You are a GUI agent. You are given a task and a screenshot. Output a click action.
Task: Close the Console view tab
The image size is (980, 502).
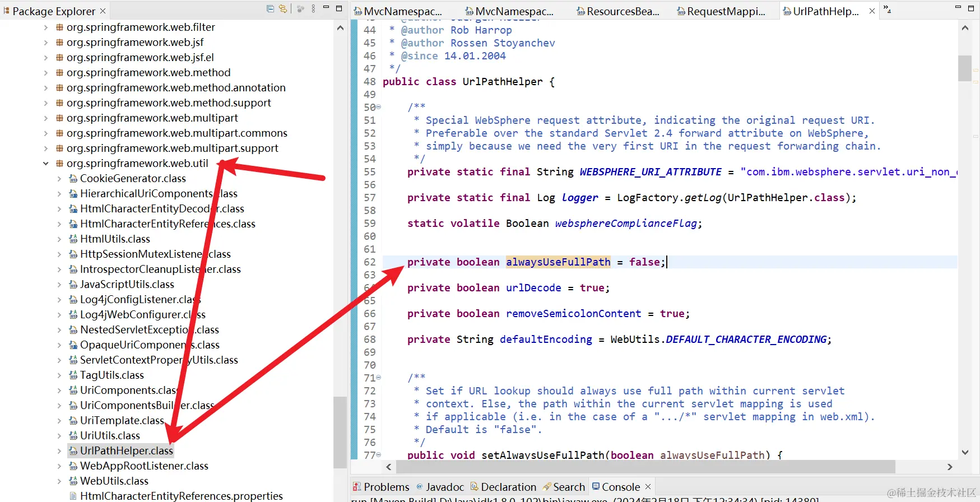[648, 487]
